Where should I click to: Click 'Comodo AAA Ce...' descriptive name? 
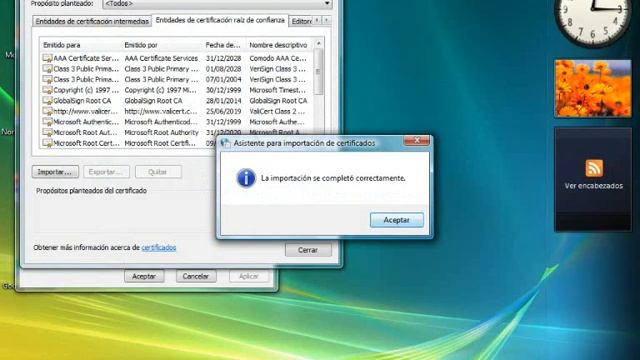point(278,58)
